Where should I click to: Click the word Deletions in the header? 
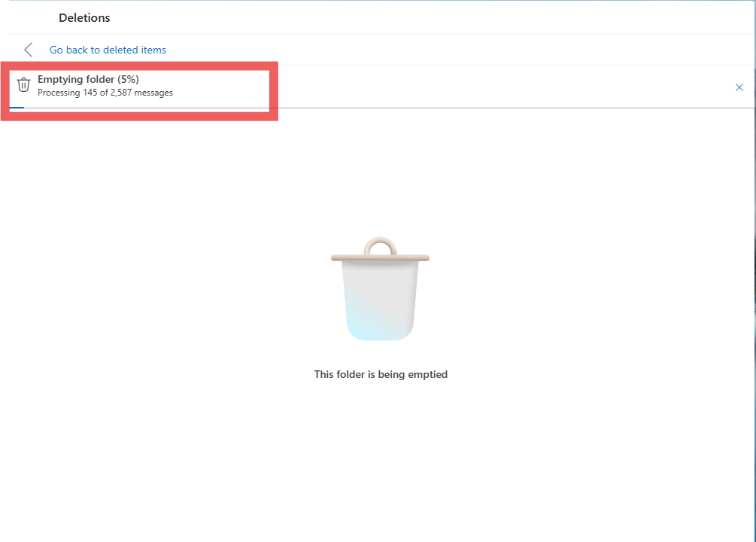coord(84,18)
